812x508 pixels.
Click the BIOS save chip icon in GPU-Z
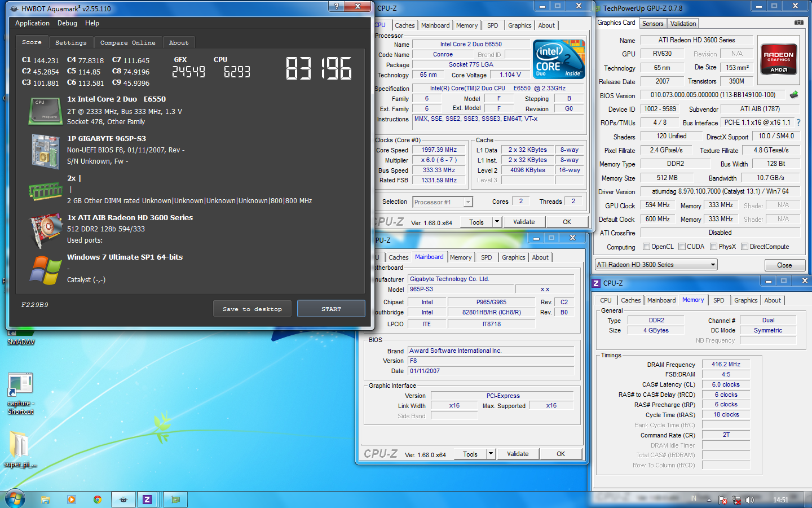[794, 95]
